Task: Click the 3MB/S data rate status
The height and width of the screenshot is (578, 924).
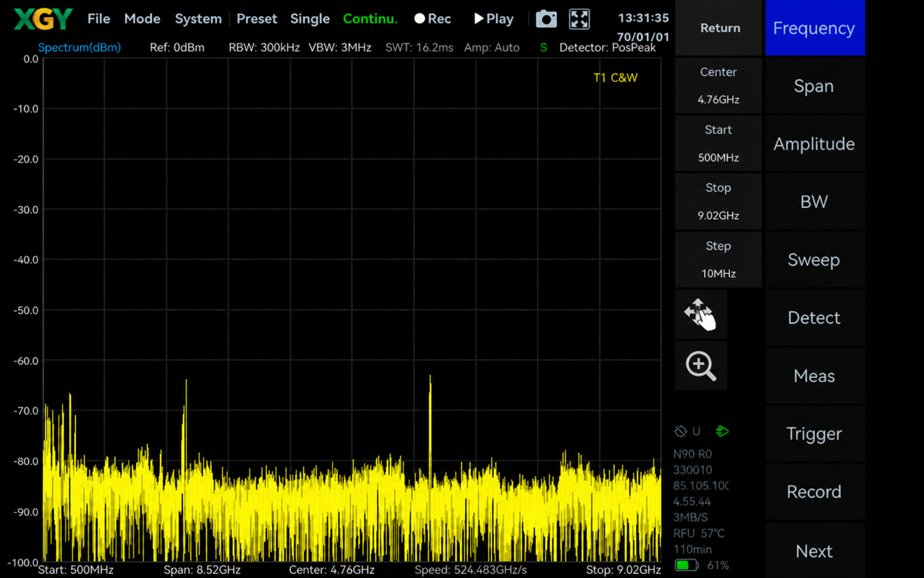Action: pyautogui.click(x=690, y=517)
